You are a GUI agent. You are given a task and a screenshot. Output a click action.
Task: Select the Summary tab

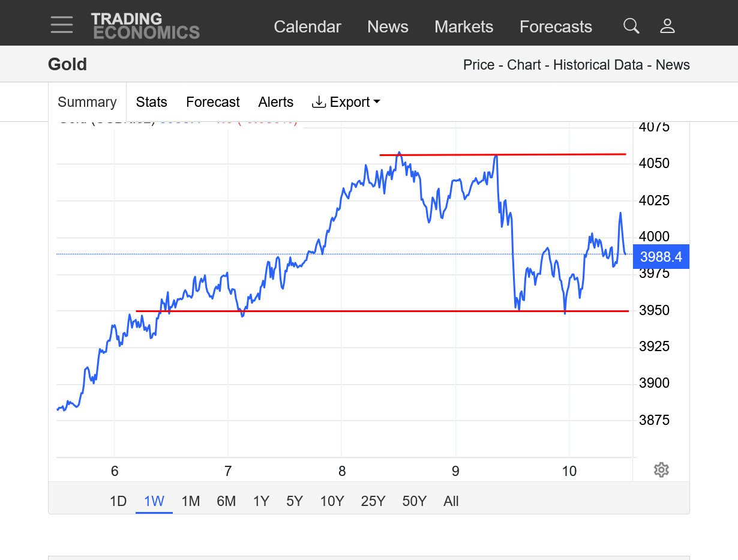click(x=87, y=102)
